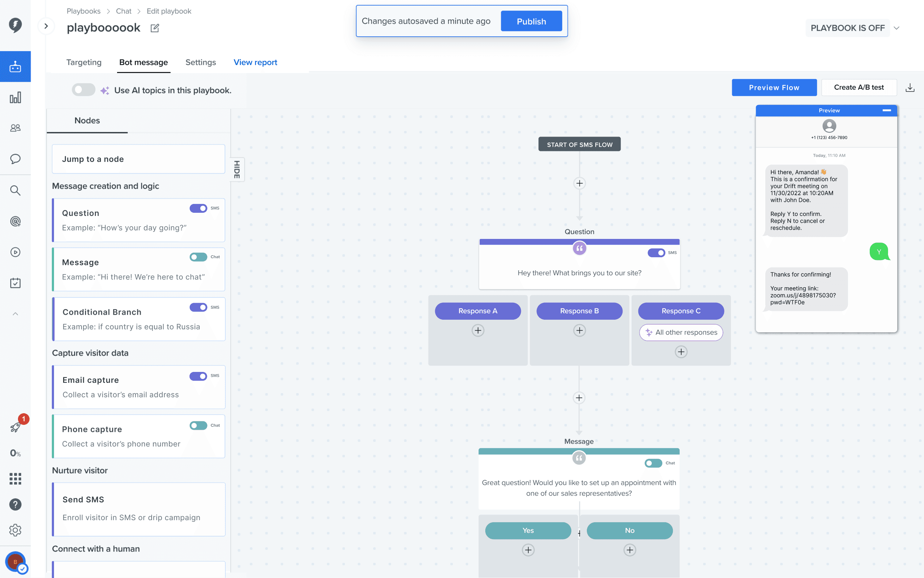Select the All other responses pill
The image size is (924, 578).
pyautogui.click(x=681, y=332)
